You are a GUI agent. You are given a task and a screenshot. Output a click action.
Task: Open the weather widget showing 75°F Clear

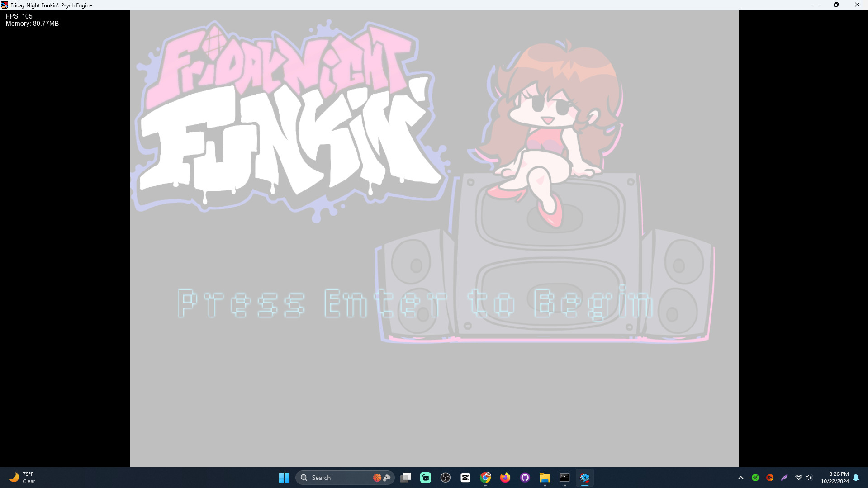pos(23,478)
